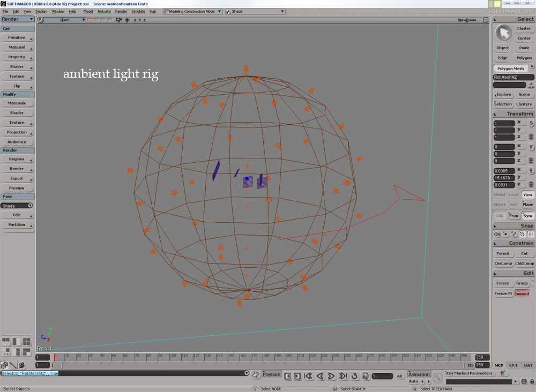Open the Simulate menu
This screenshot has width=536, height=392.
point(138,11)
